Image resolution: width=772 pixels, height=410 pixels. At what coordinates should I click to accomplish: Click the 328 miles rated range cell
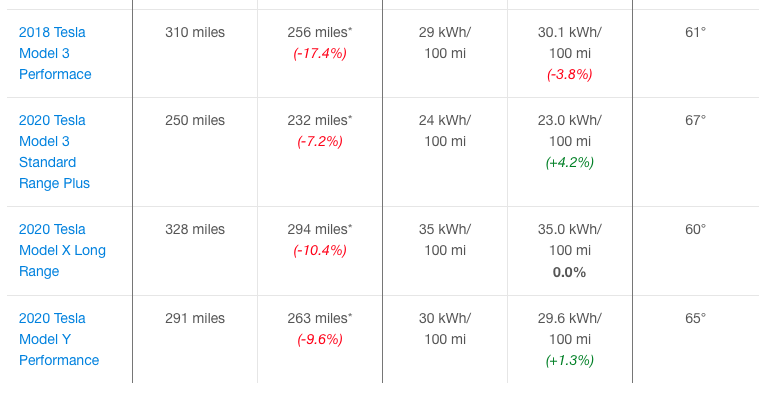[x=195, y=229]
